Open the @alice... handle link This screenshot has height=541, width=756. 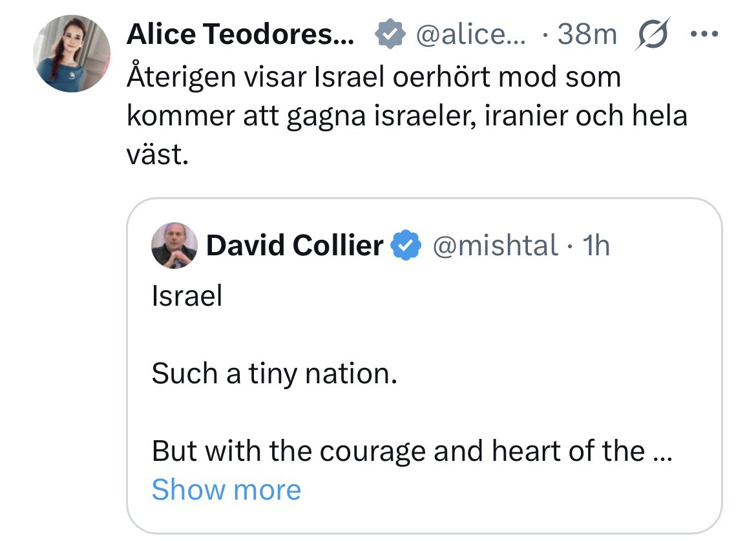click(470, 35)
